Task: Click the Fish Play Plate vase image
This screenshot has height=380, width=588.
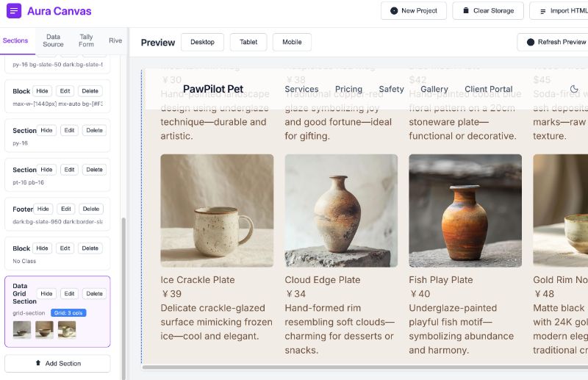Action: tap(465, 211)
